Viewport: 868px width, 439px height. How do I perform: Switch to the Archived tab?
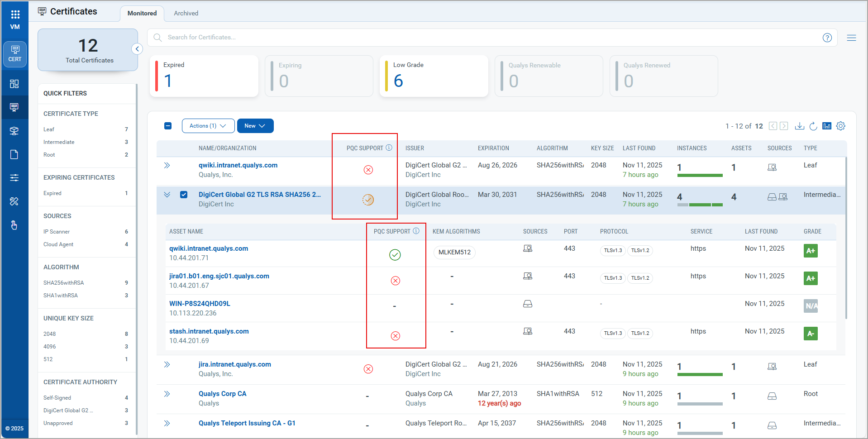(186, 13)
